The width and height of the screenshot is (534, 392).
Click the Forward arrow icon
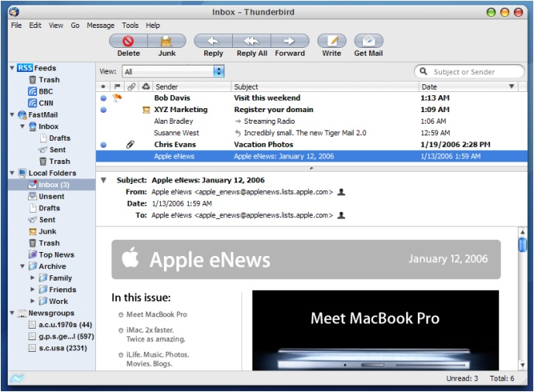[289, 41]
